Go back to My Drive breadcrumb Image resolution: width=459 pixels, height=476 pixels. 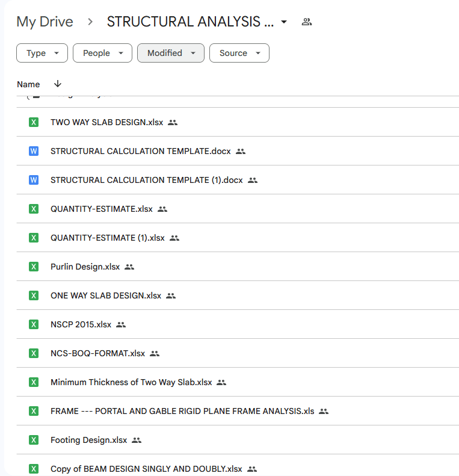point(45,22)
